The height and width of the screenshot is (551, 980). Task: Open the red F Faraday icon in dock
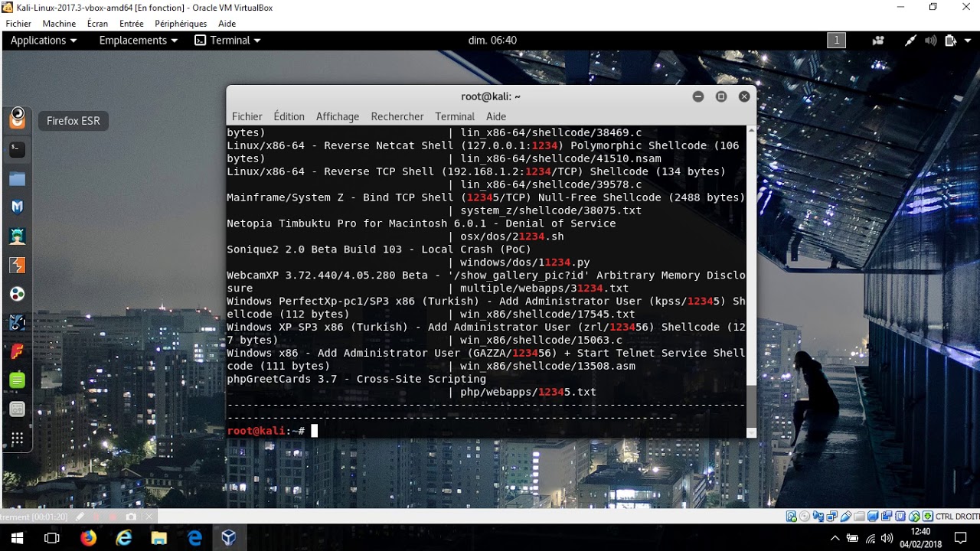(17, 351)
